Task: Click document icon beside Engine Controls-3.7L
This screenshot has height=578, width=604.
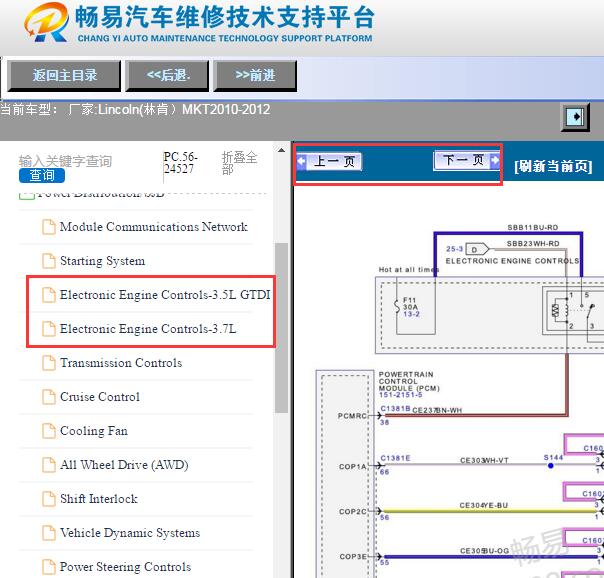Action: [x=49, y=328]
